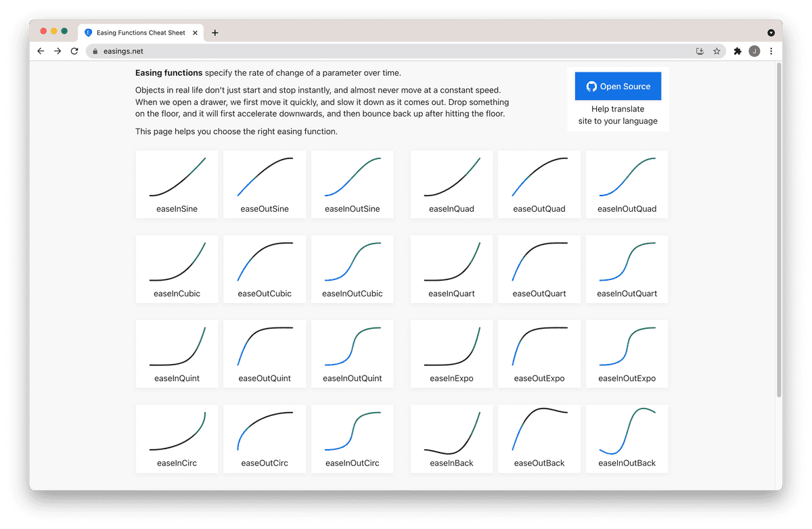Click the browser forward arrow
Screen dimensions: 812x529
click(x=58, y=51)
